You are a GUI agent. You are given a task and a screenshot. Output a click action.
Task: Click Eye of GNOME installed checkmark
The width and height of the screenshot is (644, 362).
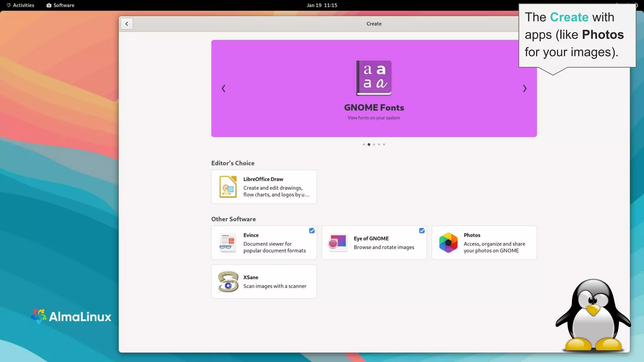click(422, 231)
